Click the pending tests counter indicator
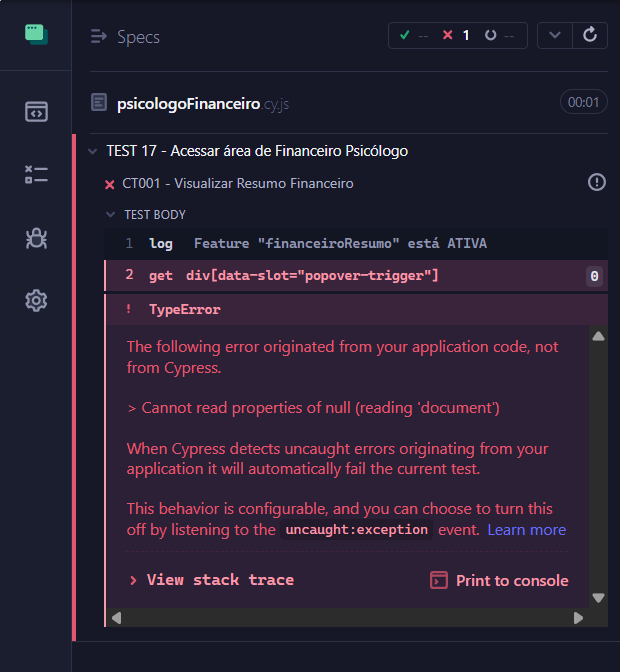Image resolution: width=620 pixels, height=672 pixels. 499,35
